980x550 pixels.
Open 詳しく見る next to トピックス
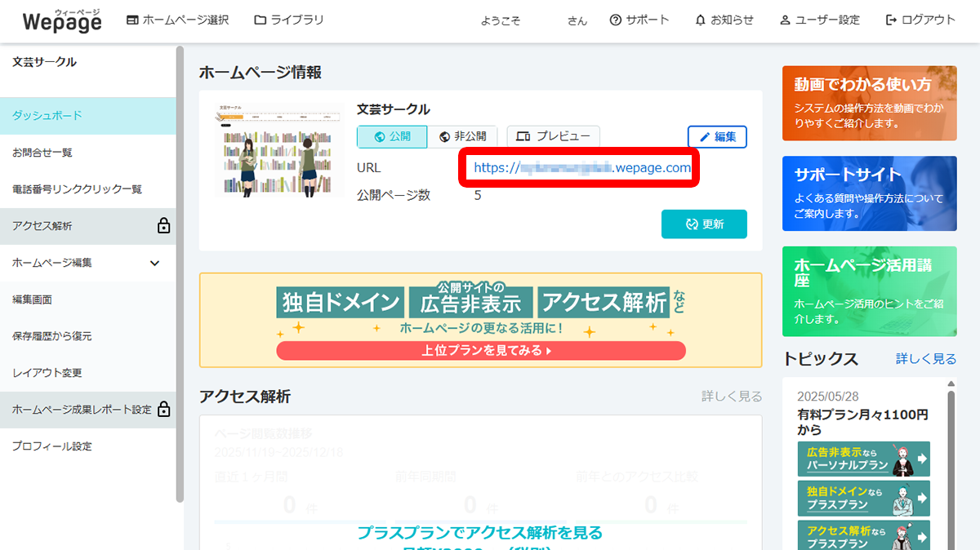(926, 360)
